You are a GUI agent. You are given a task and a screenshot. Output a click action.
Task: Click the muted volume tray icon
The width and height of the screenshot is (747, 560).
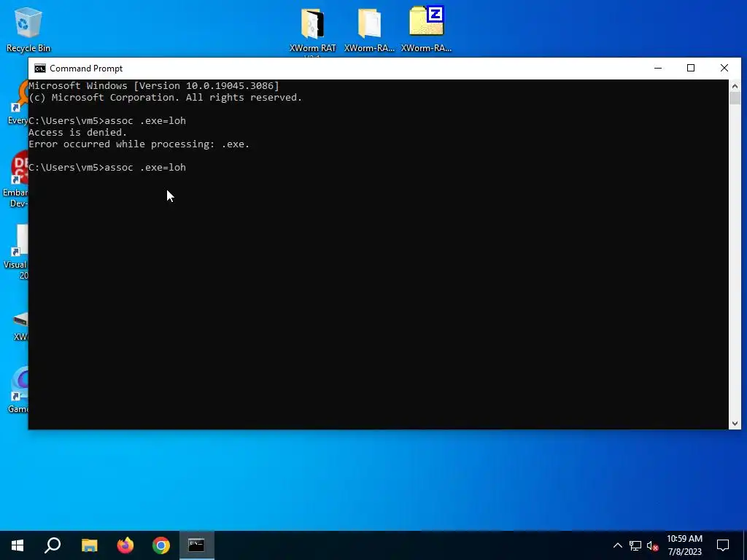point(653,545)
